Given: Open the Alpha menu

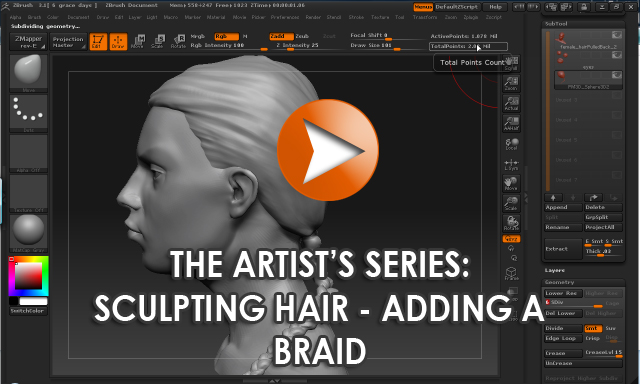Looking at the screenshot, I should [15, 17].
